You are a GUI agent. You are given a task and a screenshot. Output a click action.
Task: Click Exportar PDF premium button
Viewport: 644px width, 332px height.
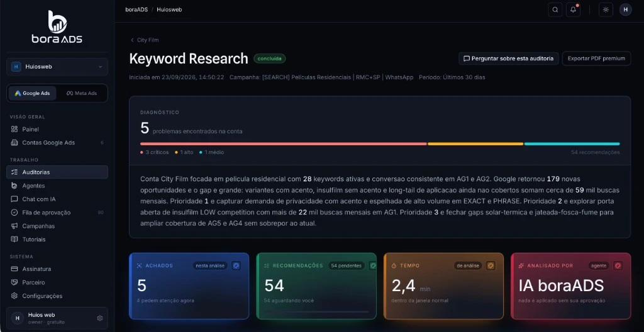[596, 58]
